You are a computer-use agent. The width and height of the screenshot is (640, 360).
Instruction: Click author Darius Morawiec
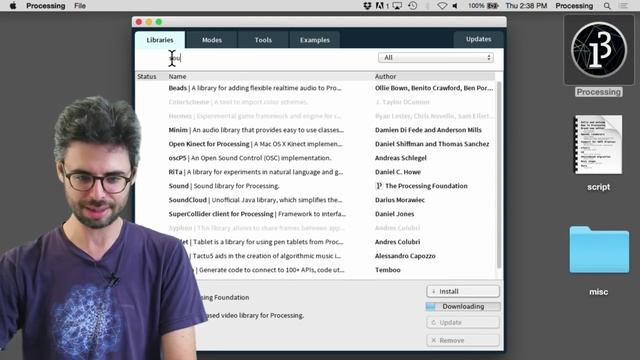(400, 200)
